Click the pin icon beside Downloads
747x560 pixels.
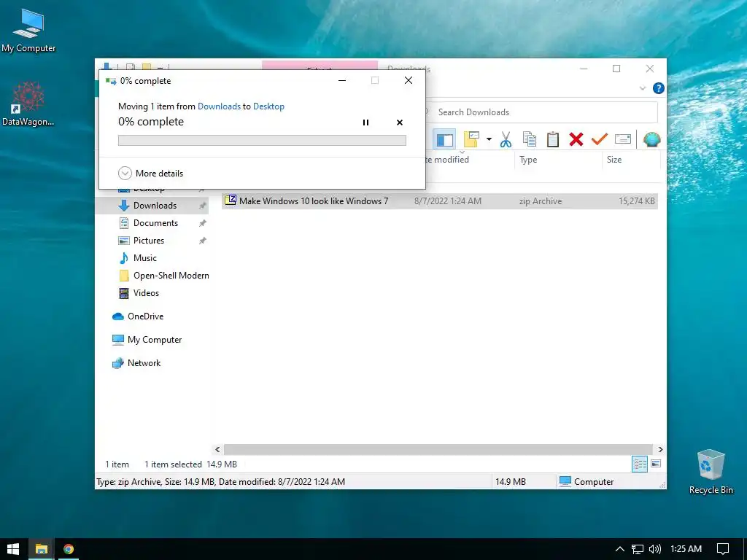click(203, 206)
